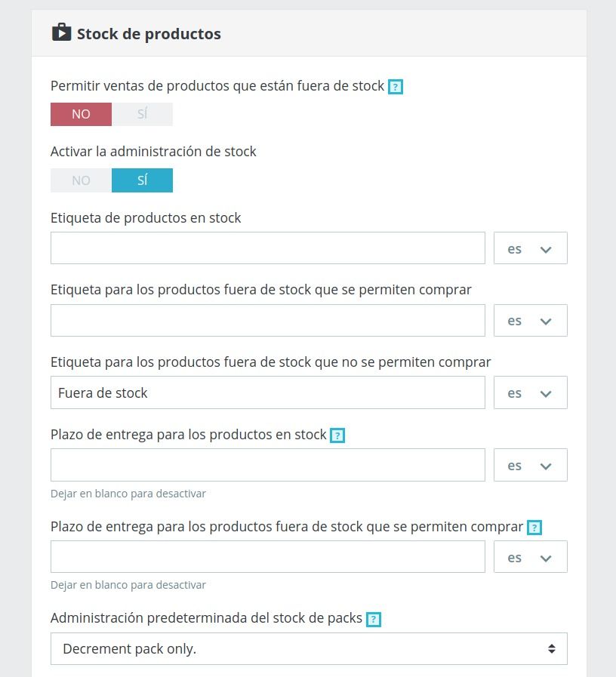616x677 pixels.
Task: Open help icon for in-stock delivery time
Action: pyautogui.click(x=337, y=435)
